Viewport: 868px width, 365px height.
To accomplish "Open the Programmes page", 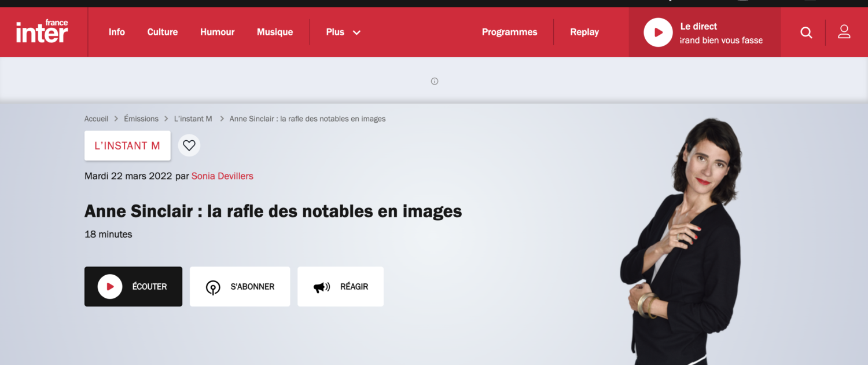I will (510, 32).
